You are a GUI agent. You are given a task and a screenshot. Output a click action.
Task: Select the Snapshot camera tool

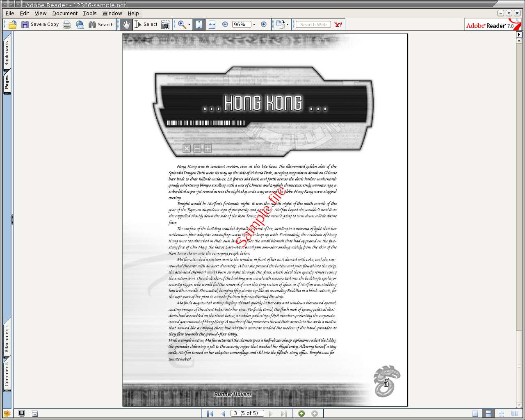click(165, 25)
